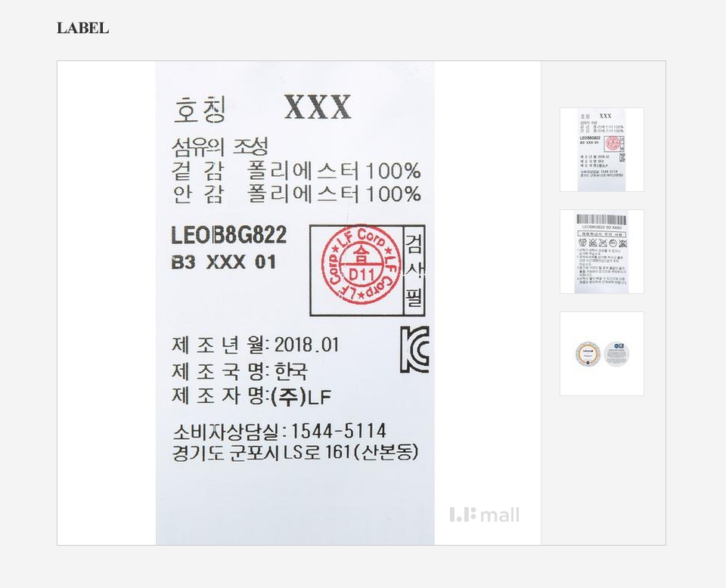Click the blue round badge in third thumbnail
Screen dimensions: 726x588
click(x=616, y=354)
